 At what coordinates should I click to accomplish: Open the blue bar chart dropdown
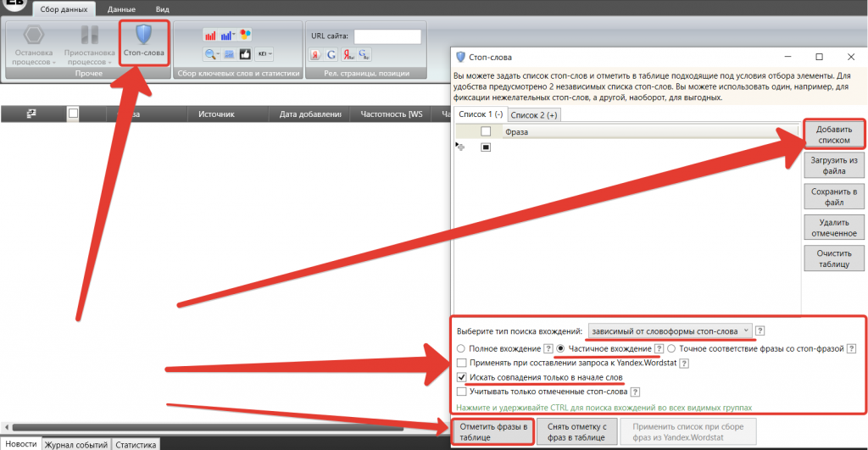coord(228,36)
